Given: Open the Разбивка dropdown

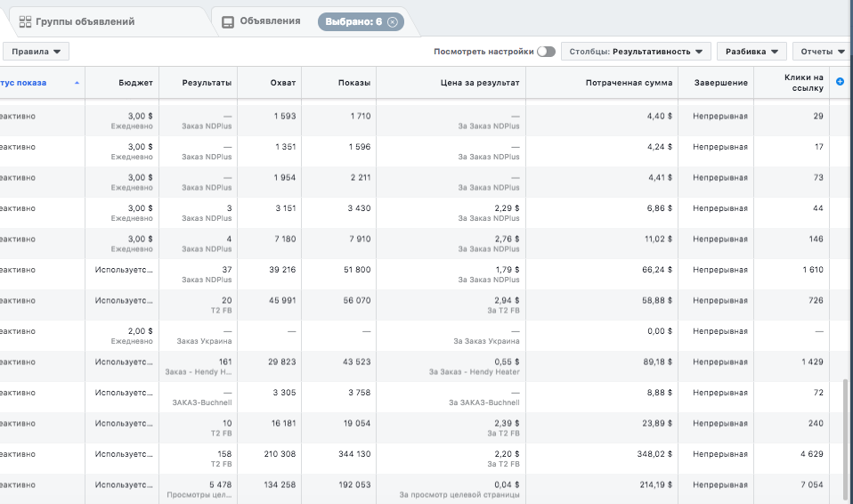Looking at the screenshot, I should [751, 52].
